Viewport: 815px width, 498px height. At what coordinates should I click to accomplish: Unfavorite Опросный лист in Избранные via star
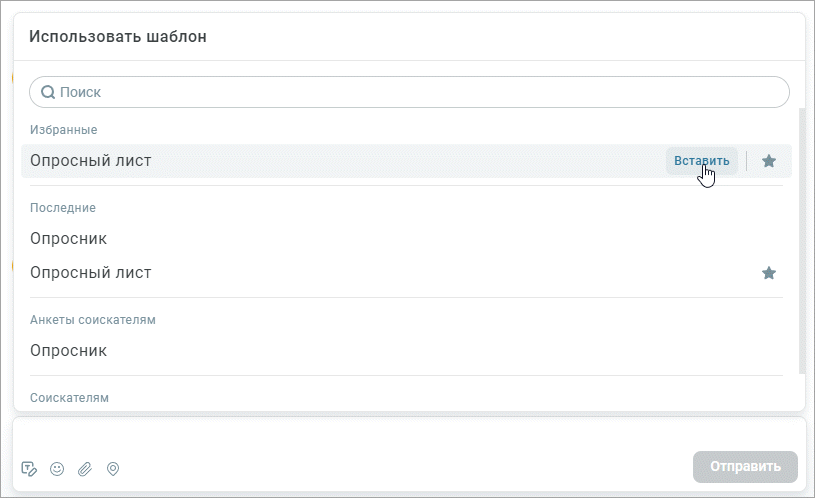769,161
